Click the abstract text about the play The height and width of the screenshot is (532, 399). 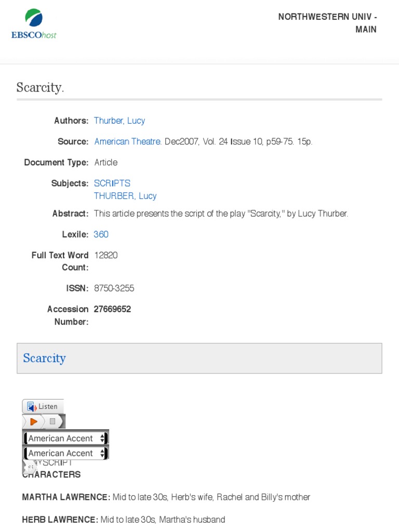point(221,214)
